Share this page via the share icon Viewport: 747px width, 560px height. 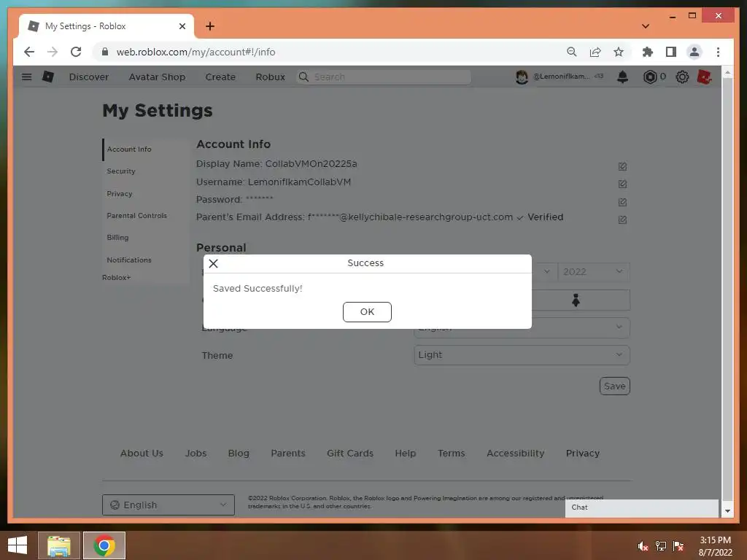click(x=595, y=52)
